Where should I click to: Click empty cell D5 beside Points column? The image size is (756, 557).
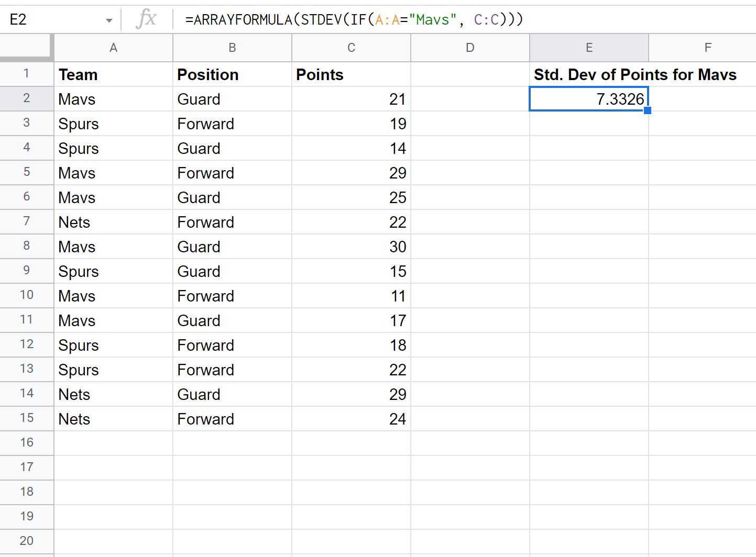[x=470, y=173]
